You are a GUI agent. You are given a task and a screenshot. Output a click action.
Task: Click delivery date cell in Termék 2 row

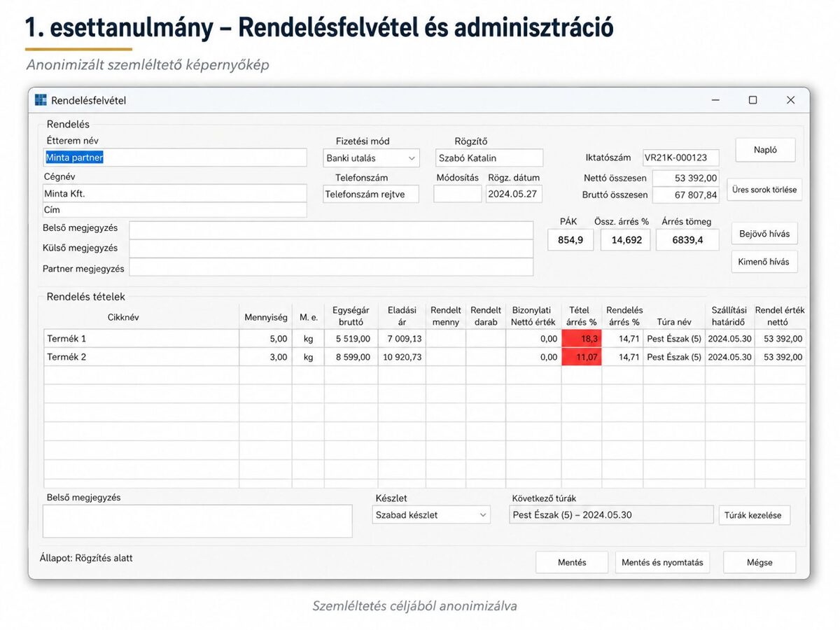(x=729, y=357)
